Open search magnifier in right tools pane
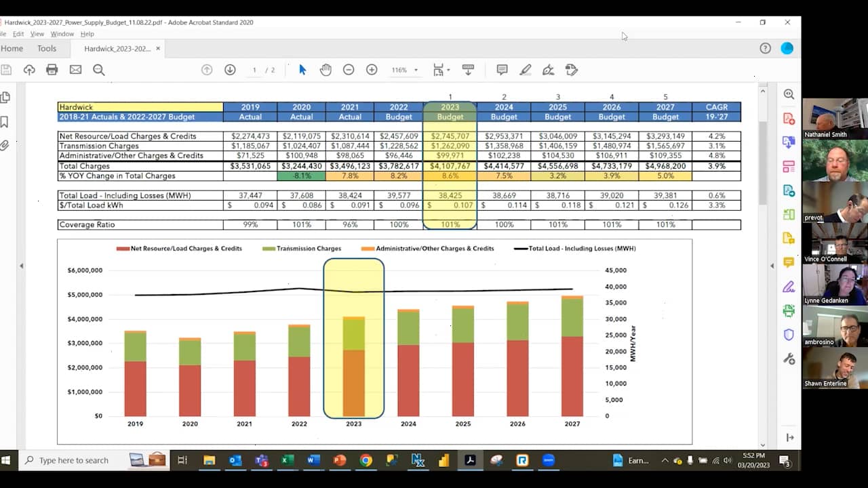868x488 pixels. pos(789,95)
